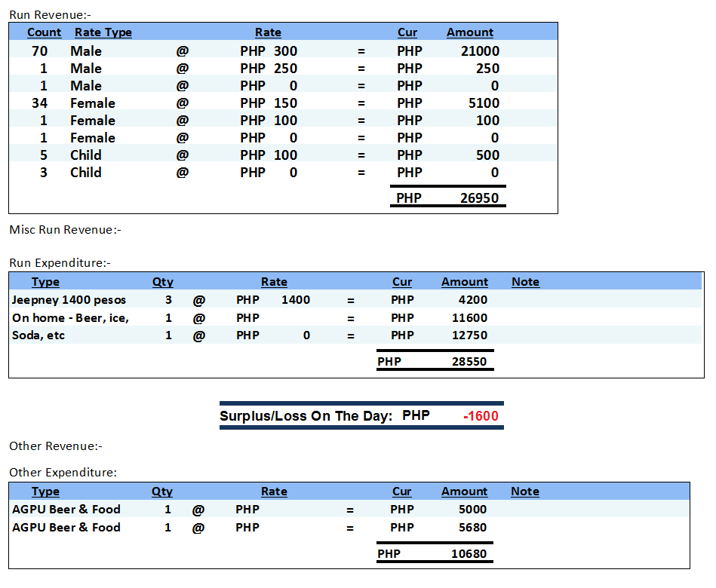Click the 1400 rate value for Jeepney

click(x=295, y=300)
